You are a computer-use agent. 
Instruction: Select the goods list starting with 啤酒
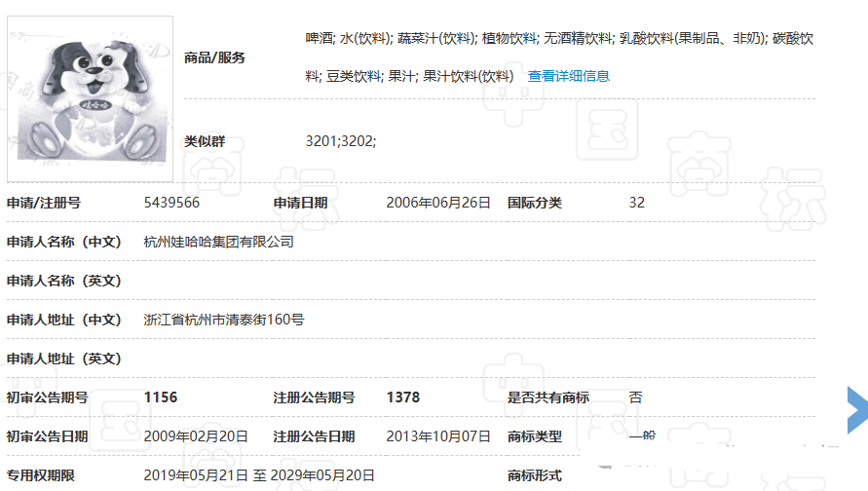[559, 57]
